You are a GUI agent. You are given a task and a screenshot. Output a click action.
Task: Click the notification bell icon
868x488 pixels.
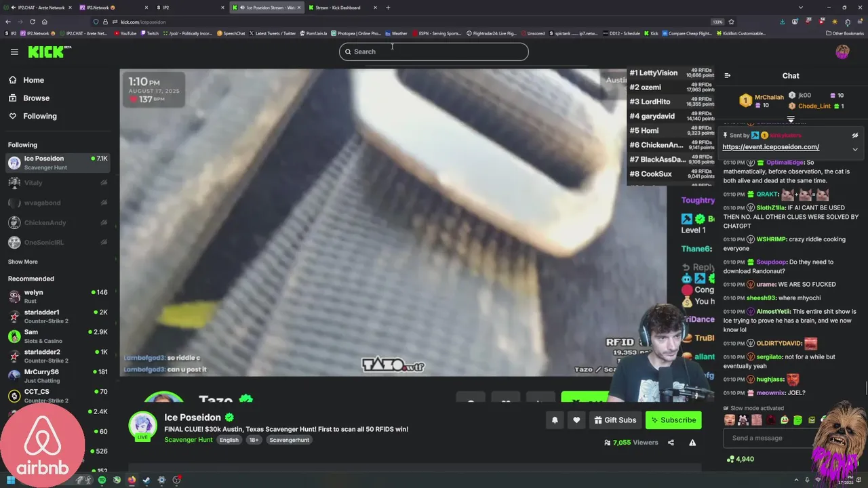(x=555, y=420)
